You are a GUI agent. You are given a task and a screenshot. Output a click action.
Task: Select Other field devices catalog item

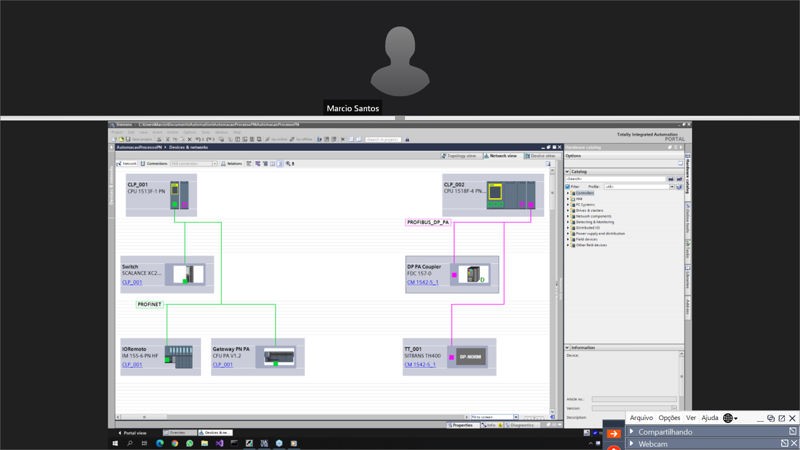(591, 245)
